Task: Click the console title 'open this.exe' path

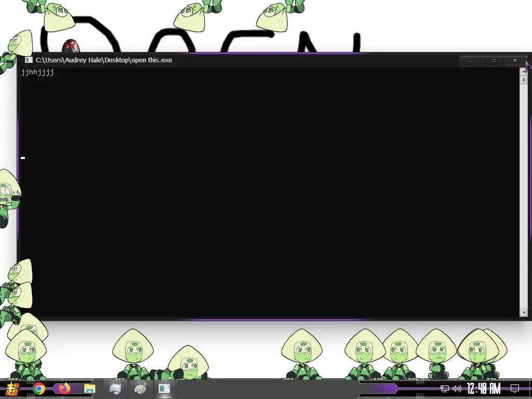Action: [x=104, y=60]
